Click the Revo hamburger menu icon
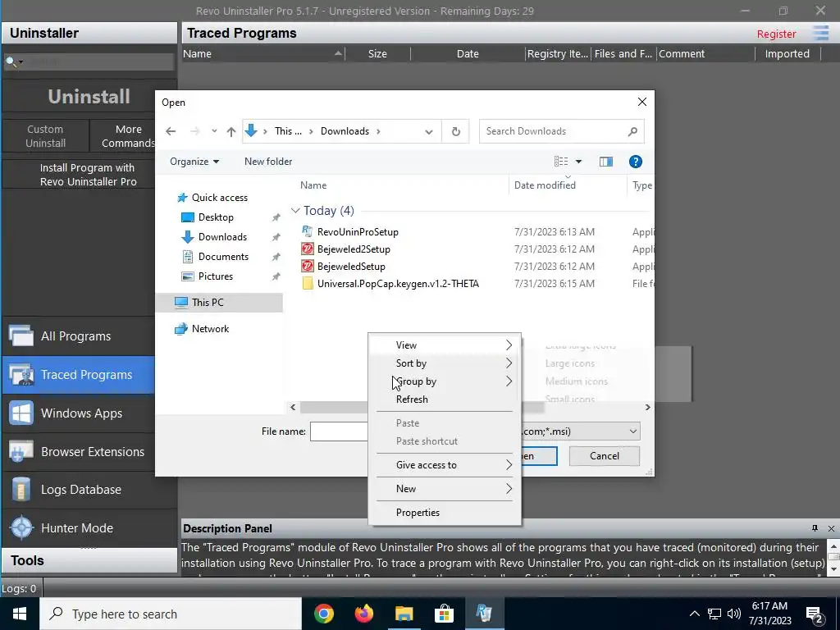This screenshot has width=840, height=630. (820, 33)
